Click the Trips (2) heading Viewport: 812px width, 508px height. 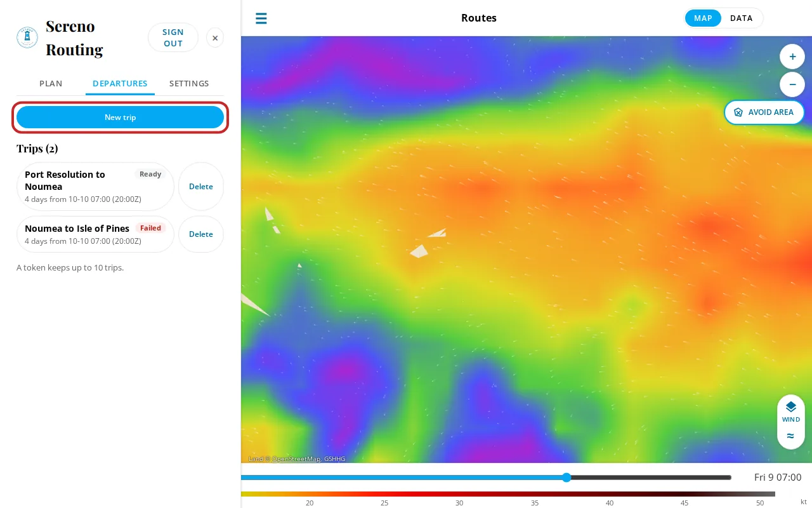(x=37, y=149)
